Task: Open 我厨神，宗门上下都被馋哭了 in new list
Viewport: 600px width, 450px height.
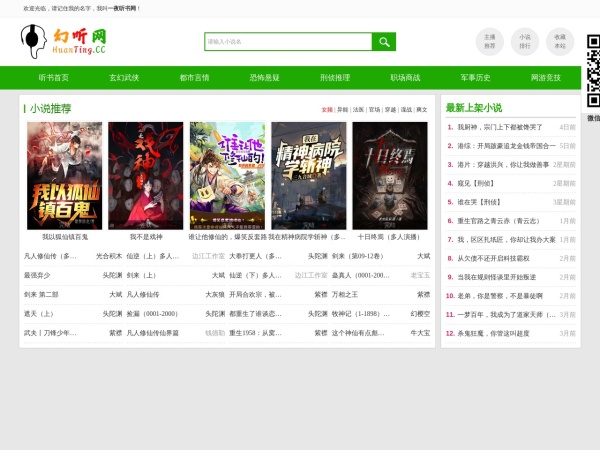Action: (500, 128)
